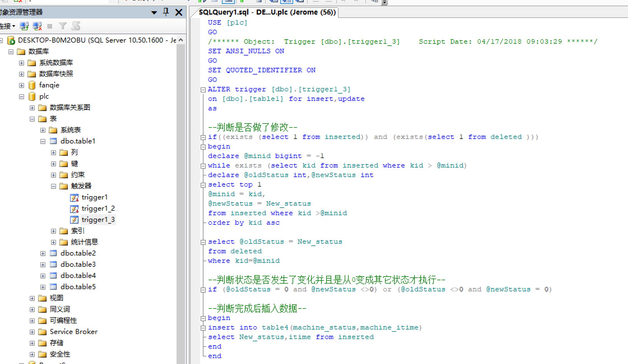The width and height of the screenshot is (628, 364).
Task: Collapse the 触发器 triggers folder
Action: [54, 186]
